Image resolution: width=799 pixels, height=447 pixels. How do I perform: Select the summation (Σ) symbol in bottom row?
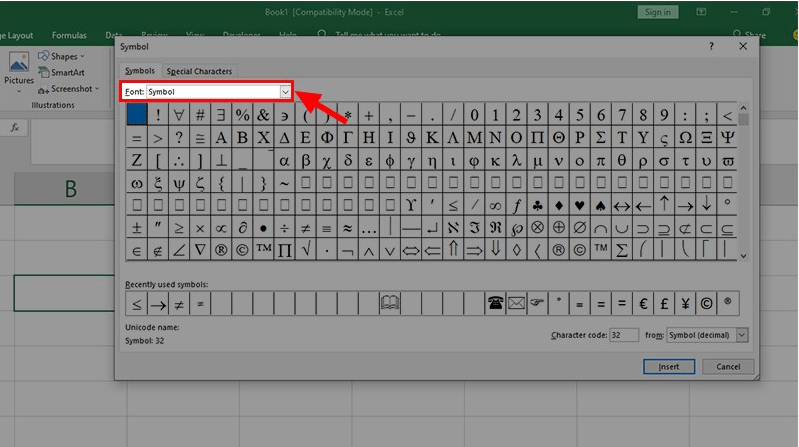[x=622, y=250]
